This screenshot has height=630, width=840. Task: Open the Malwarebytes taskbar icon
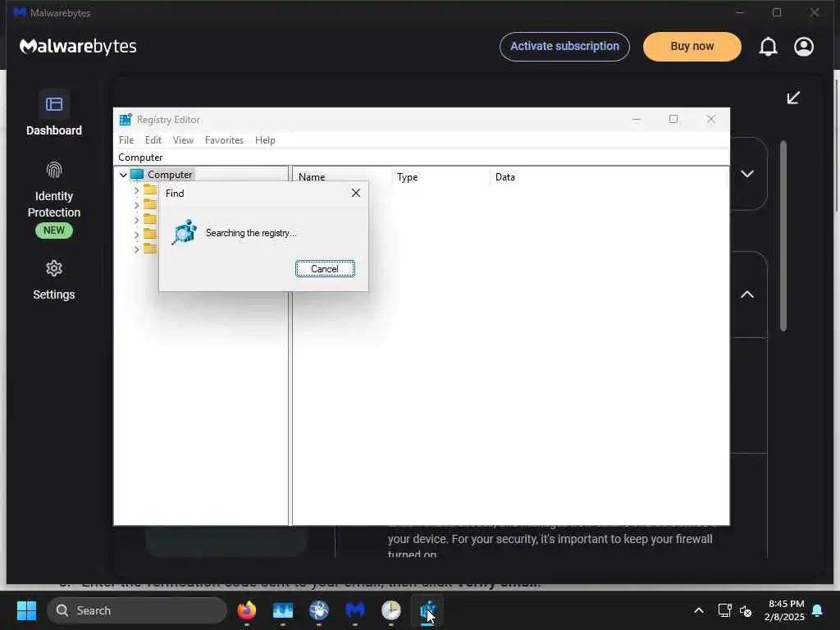[x=354, y=610]
